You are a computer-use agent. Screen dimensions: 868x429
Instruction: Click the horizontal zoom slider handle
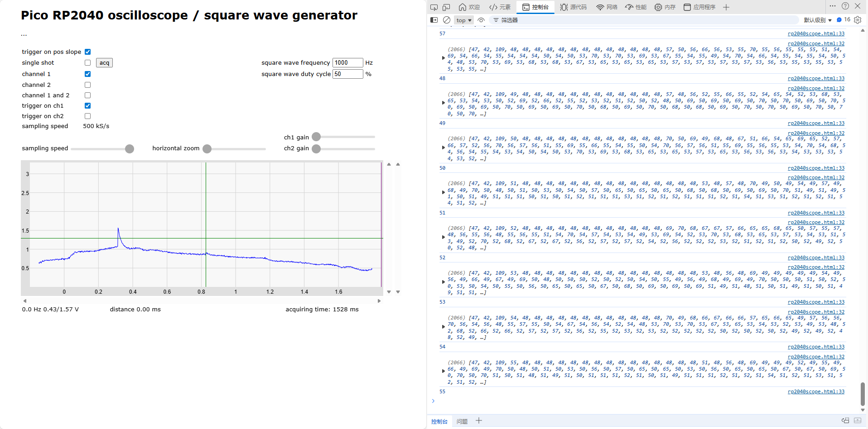(207, 149)
